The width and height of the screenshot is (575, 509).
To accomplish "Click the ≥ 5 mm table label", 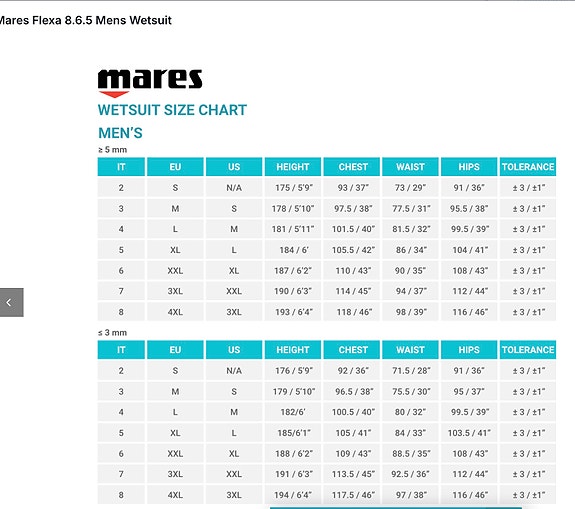I will [113, 150].
